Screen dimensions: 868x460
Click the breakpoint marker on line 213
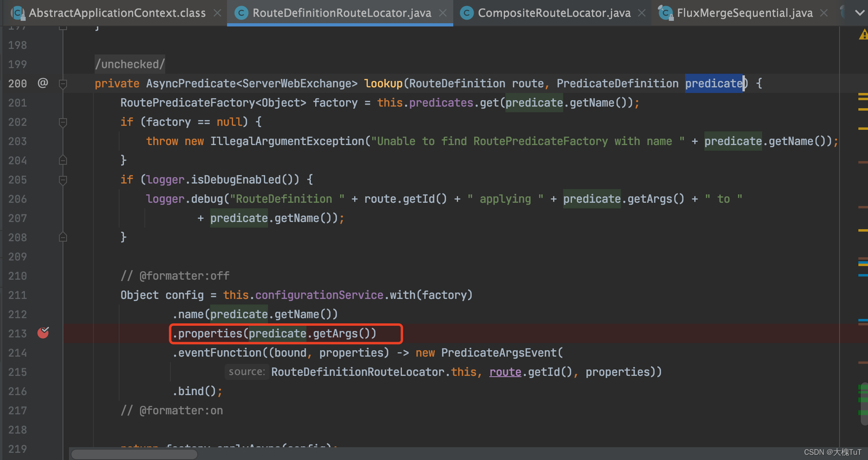coord(43,333)
